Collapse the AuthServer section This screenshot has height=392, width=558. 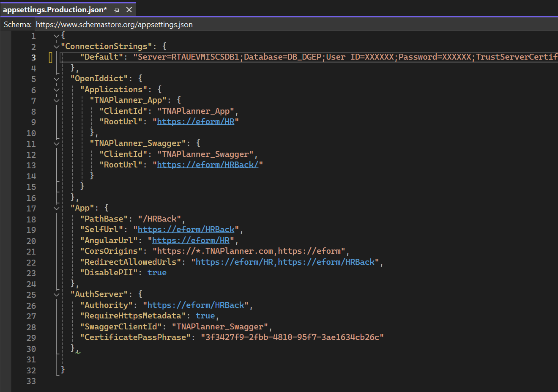tap(57, 294)
